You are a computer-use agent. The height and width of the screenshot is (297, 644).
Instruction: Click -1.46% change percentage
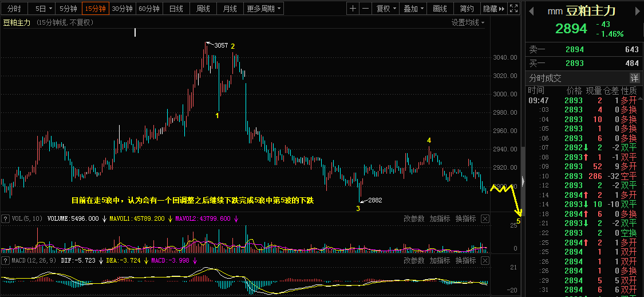610,34
